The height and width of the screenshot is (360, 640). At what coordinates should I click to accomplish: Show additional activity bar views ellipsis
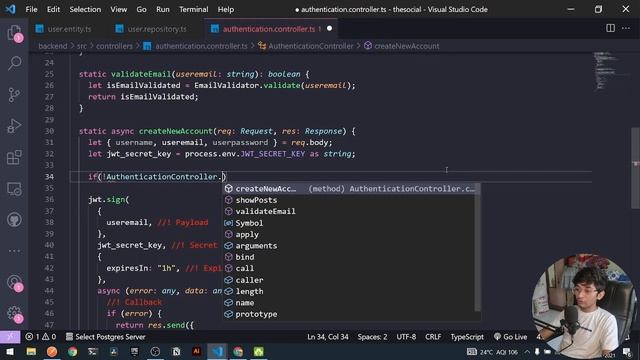click(x=14, y=251)
